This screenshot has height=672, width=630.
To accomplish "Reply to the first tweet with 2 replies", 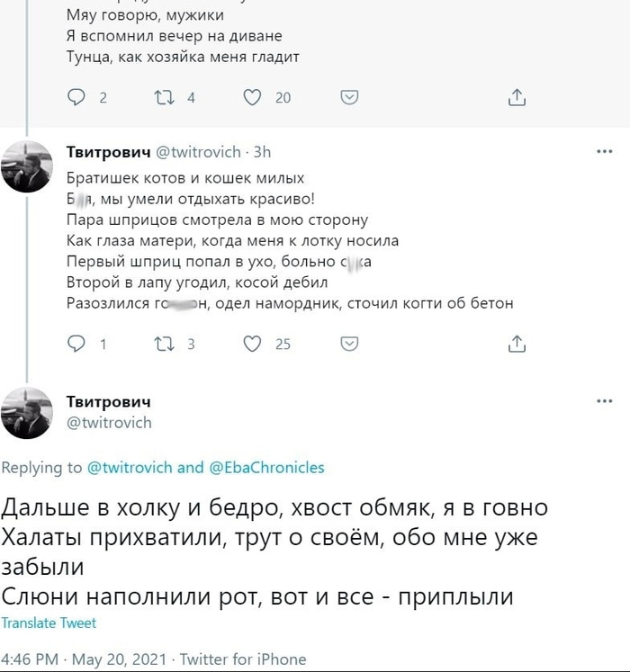I will coord(77,98).
